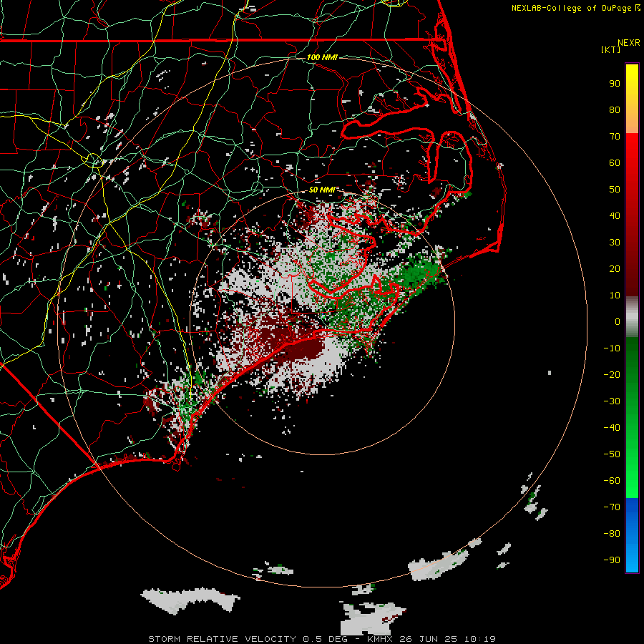The height and width of the screenshot is (644, 644).
Task: Click the 60 value on velocity scale
Action: (x=615, y=162)
